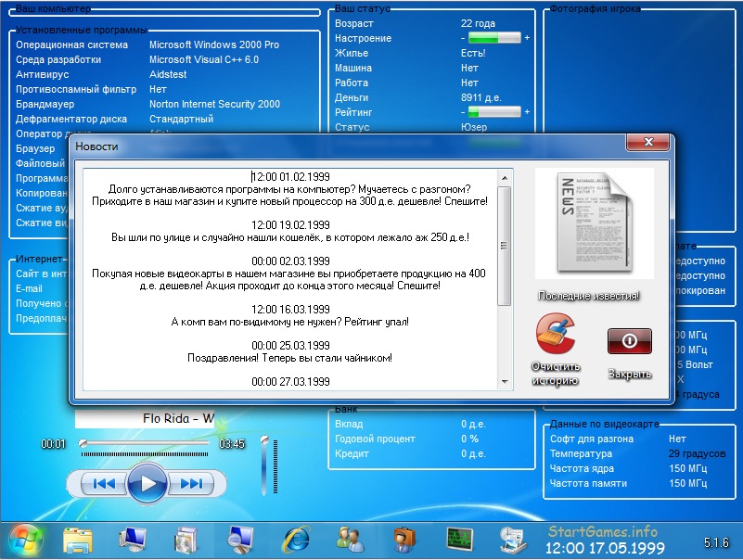The height and width of the screenshot is (560, 743).
Task: Skip to the previous track
Action: click(x=103, y=483)
